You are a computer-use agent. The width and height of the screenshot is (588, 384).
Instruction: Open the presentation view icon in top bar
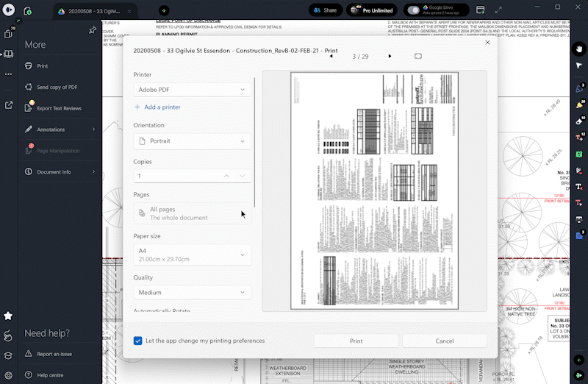tap(481, 10)
